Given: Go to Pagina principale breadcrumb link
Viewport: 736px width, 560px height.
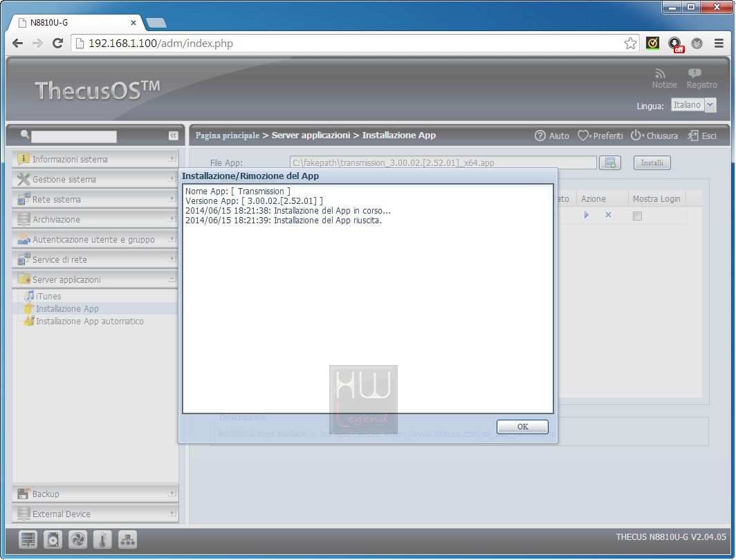Looking at the screenshot, I should (227, 136).
